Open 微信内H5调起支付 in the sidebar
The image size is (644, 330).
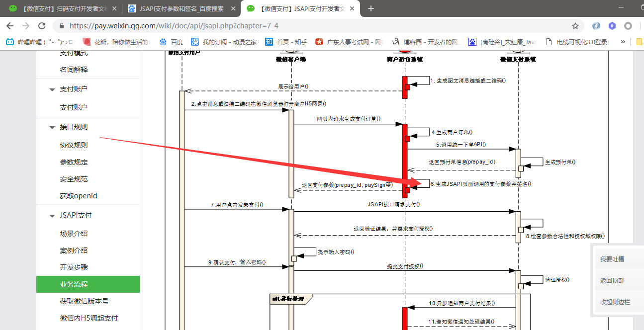(88, 318)
